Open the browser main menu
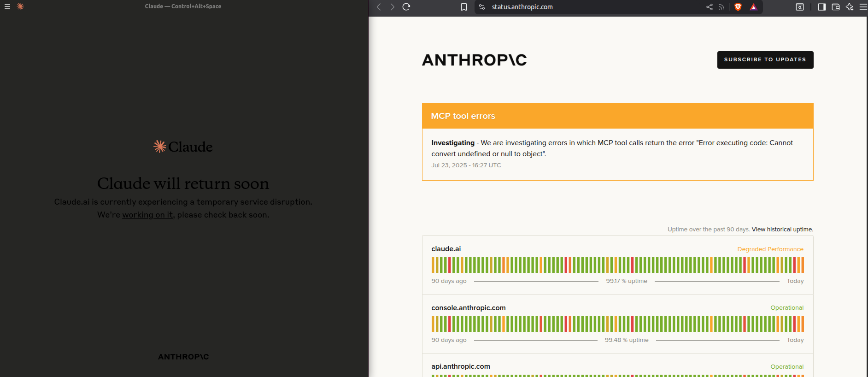The image size is (868, 377). (x=863, y=7)
